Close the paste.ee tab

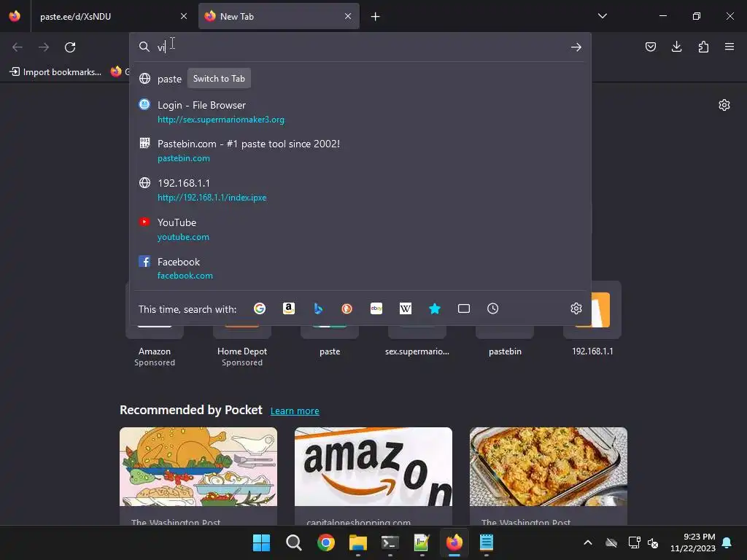pos(183,16)
